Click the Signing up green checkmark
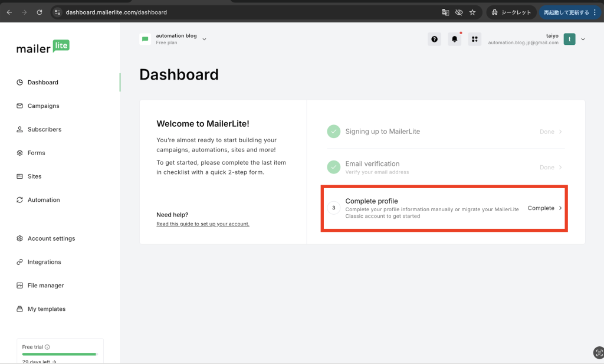Image resolution: width=604 pixels, height=364 pixels. [334, 132]
